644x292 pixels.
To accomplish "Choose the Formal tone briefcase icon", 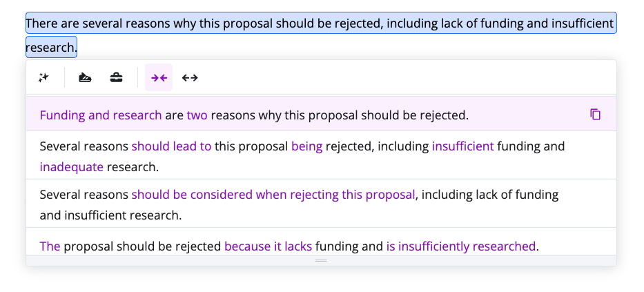I will (x=116, y=77).
